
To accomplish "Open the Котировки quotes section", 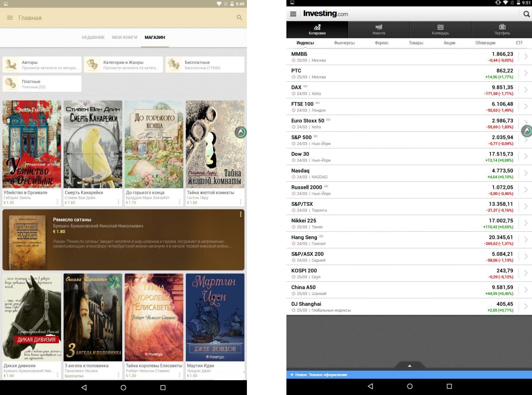I will click(317, 30).
